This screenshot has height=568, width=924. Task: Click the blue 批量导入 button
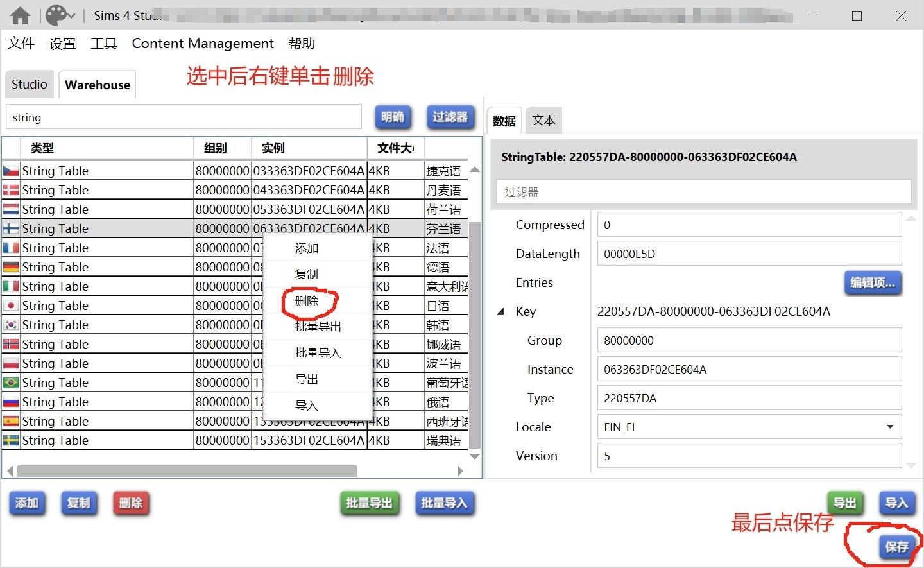click(444, 503)
